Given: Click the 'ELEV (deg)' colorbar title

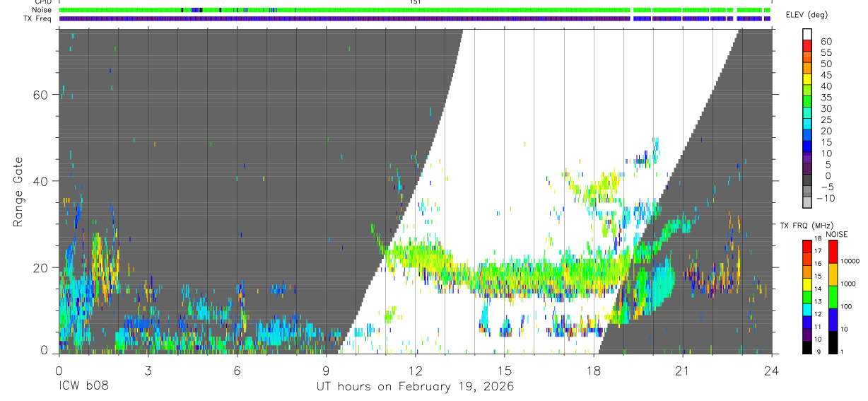Looking at the screenshot, I should [x=807, y=15].
